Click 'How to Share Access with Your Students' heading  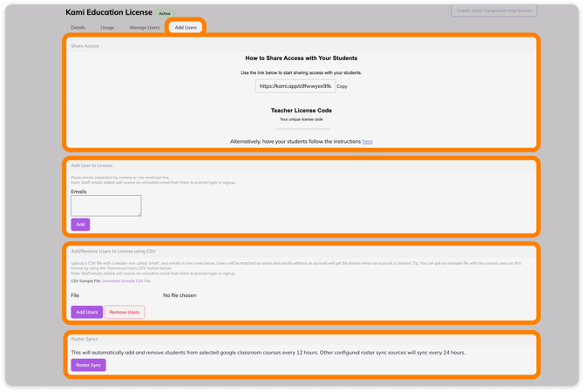click(302, 58)
